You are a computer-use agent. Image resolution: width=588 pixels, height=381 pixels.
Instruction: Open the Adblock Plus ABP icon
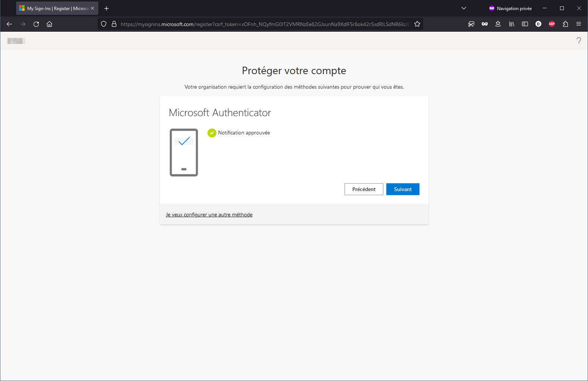[x=552, y=24]
